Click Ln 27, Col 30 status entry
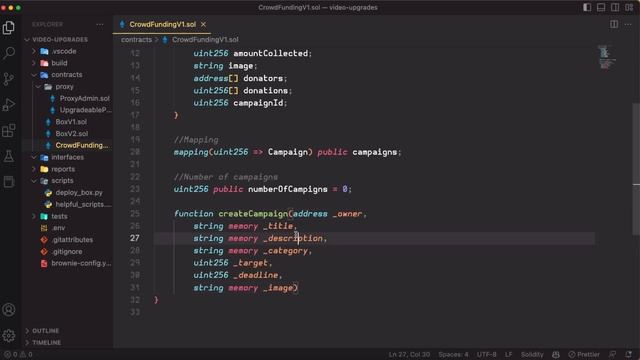 click(x=409, y=354)
